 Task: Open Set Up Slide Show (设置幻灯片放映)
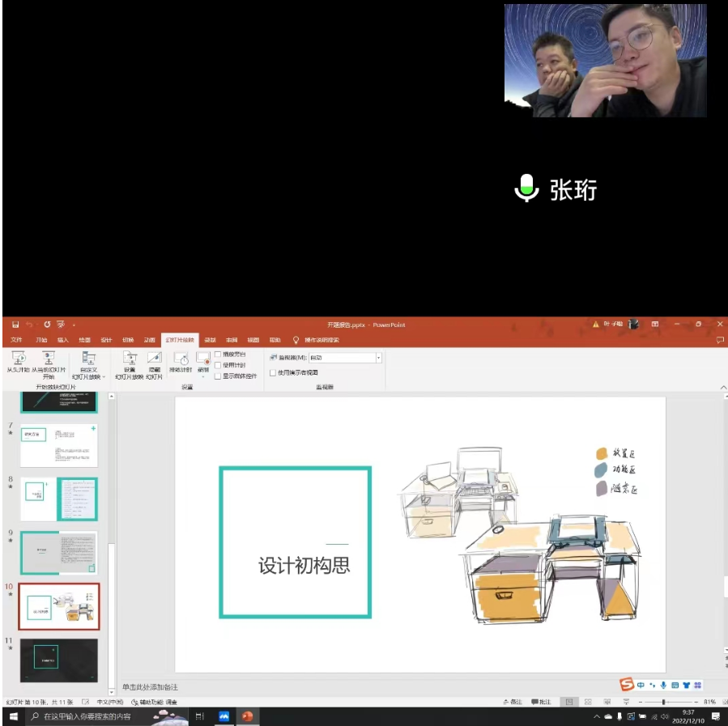[130, 357]
